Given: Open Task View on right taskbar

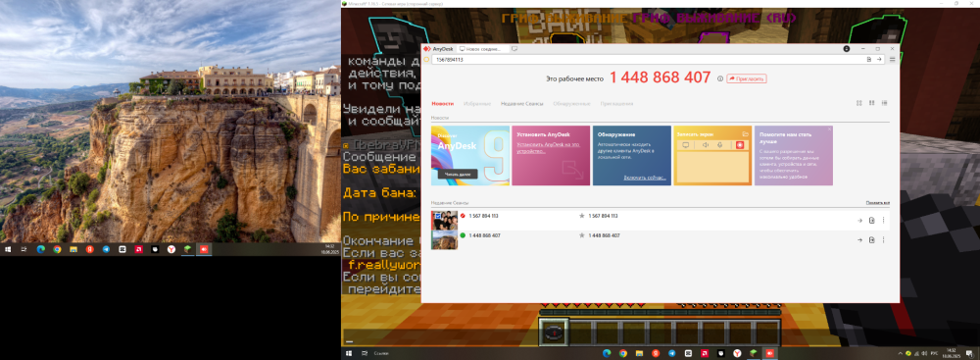Looking at the screenshot, I should click(x=365, y=353).
